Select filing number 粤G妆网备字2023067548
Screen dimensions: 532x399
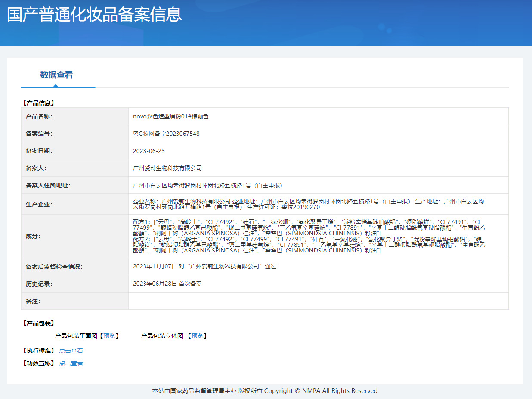[x=166, y=134]
